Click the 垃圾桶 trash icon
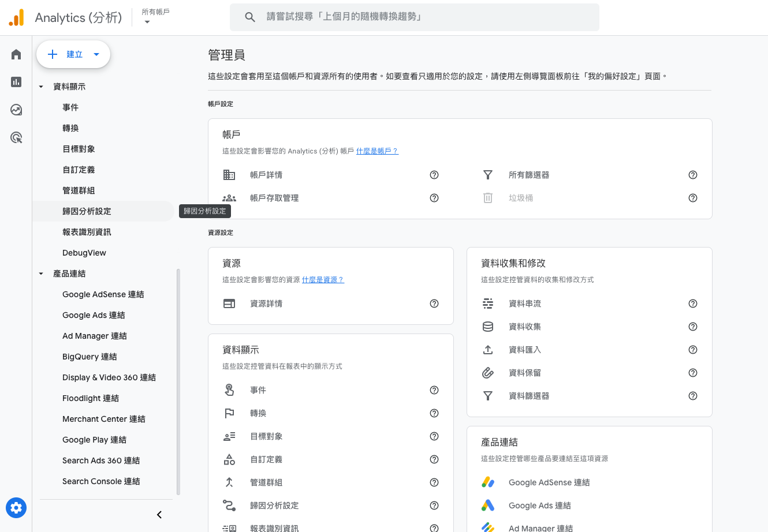The height and width of the screenshot is (532, 768). [x=488, y=198]
